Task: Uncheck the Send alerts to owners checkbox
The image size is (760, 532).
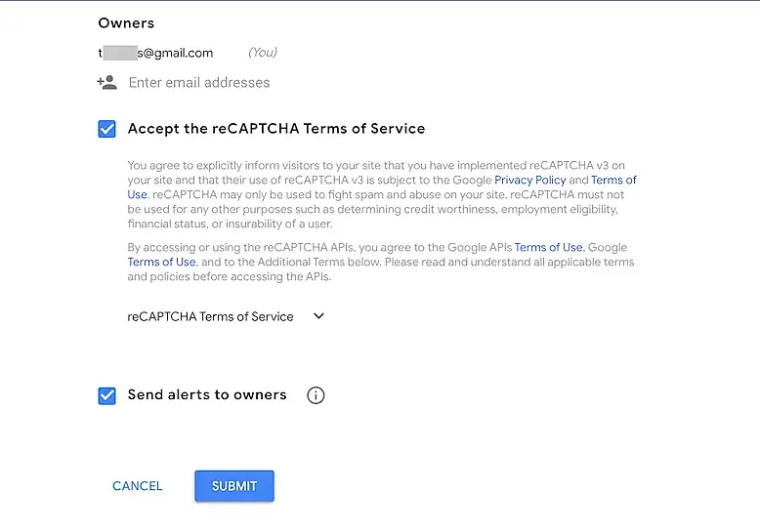Action: (x=107, y=395)
